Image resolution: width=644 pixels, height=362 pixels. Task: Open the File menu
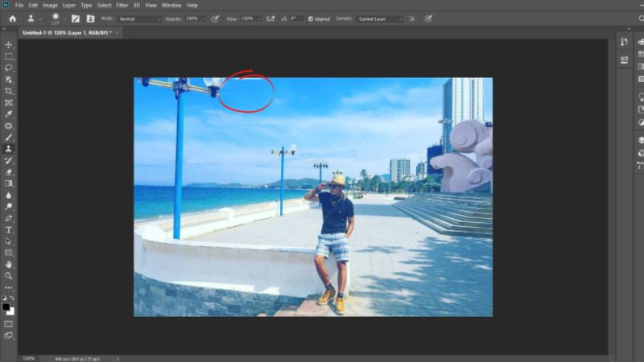(19, 6)
